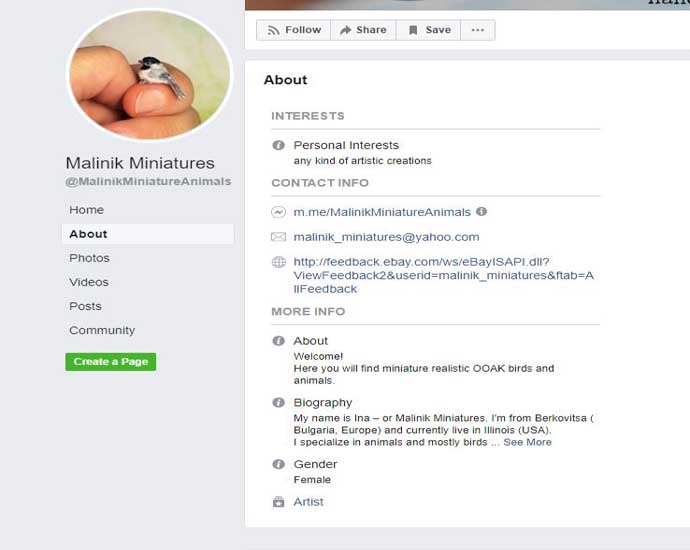This screenshot has width=690, height=550.
Task: Go to the Photos section
Action: click(x=89, y=258)
